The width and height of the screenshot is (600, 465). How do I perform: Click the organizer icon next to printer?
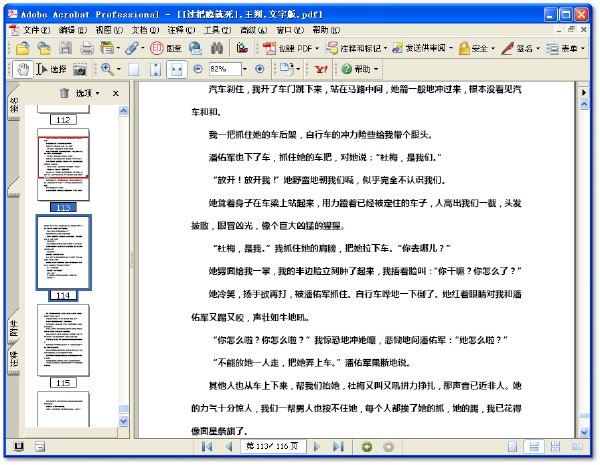pyautogui.click(x=109, y=48)
